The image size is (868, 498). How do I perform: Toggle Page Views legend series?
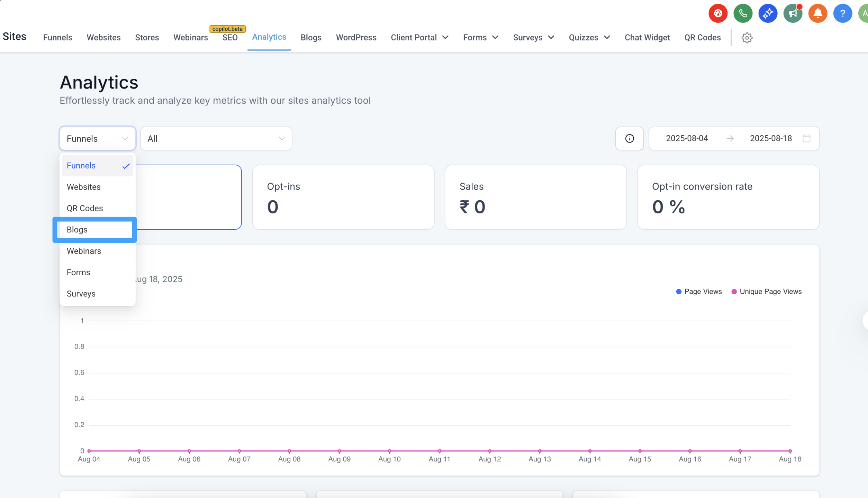coord(699,292)
